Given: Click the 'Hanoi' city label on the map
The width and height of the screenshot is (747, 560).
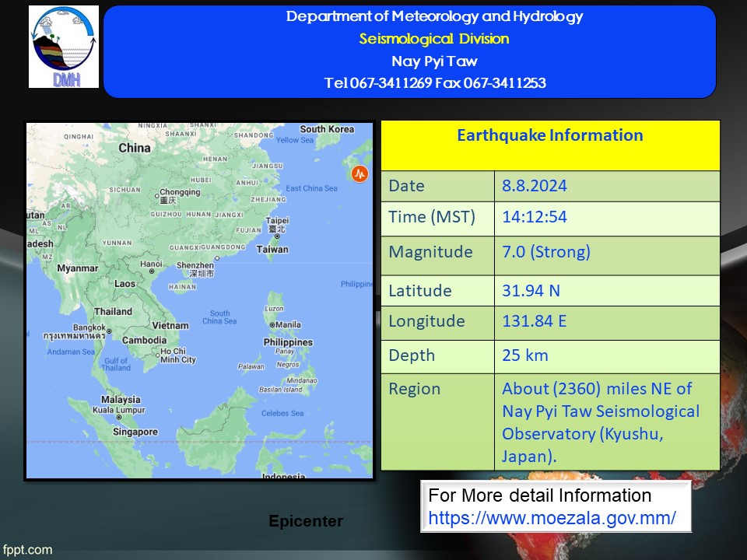Looking at the screenshot, I should (151, 264).
